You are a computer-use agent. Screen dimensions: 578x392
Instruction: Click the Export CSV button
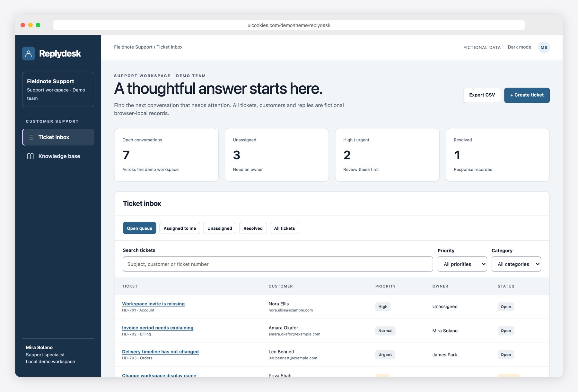click(482, 95)
